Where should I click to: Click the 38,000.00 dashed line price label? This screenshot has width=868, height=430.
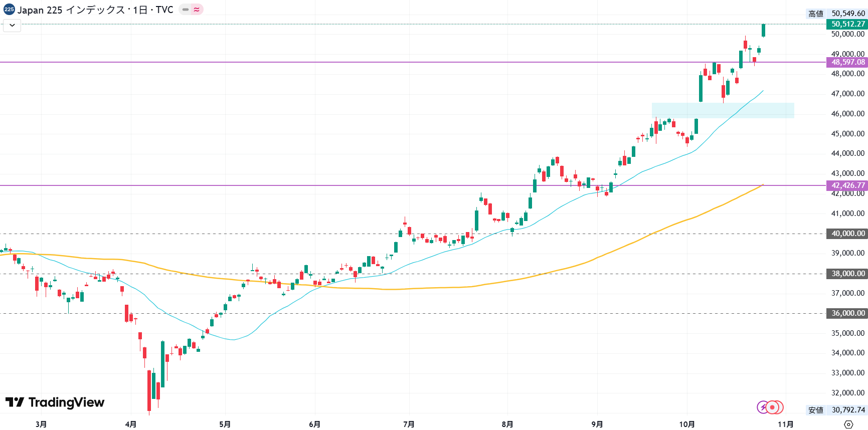[x=847, y=274]
